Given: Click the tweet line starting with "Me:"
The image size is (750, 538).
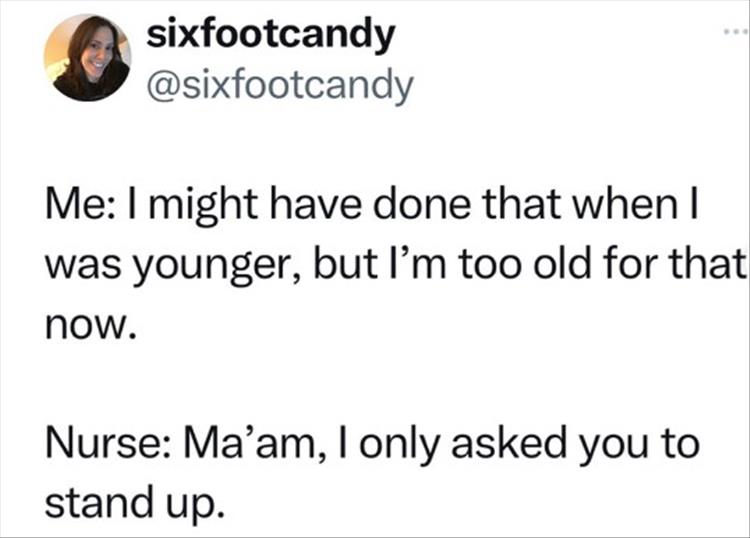Looking at the screenshot, I should pyautogui.click(x=370, y=211).
